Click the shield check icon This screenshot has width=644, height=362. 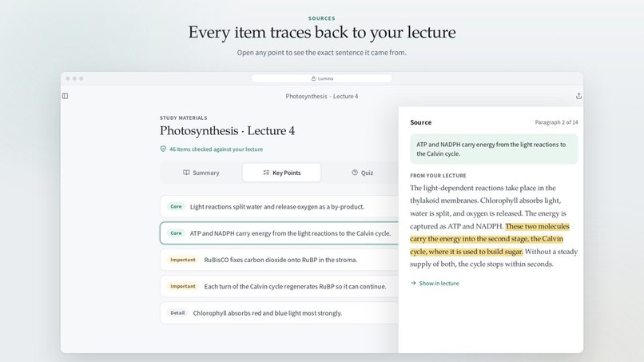click(163, 149)
